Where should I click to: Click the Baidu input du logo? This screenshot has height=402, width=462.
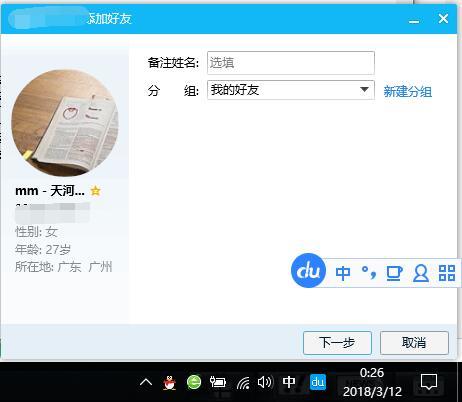[308, 271]
